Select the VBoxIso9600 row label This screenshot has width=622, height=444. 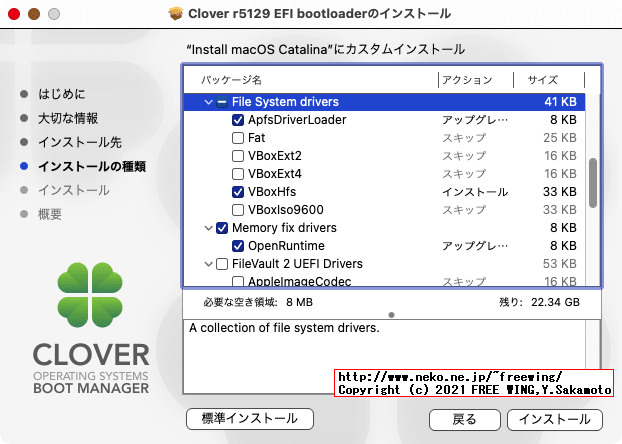pyautogui.click(x=286, y=210)
